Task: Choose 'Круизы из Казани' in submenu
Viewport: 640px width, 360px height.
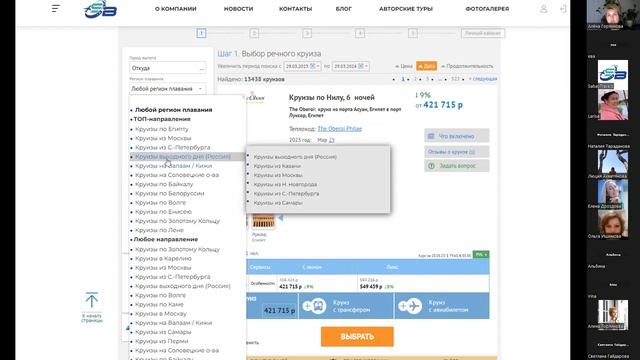Action: 277,166
